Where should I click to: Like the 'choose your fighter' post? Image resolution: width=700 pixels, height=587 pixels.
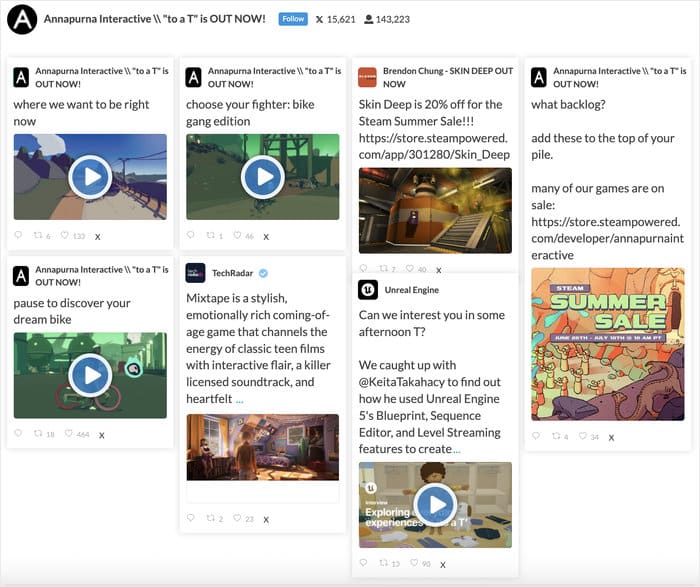tap(237, 235)
